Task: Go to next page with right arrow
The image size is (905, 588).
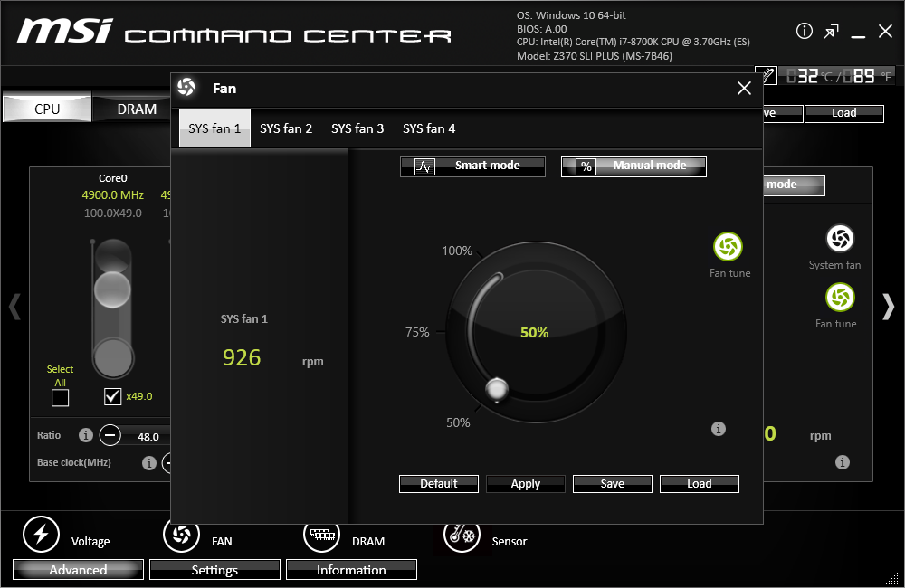Action: tap(889, 307)
